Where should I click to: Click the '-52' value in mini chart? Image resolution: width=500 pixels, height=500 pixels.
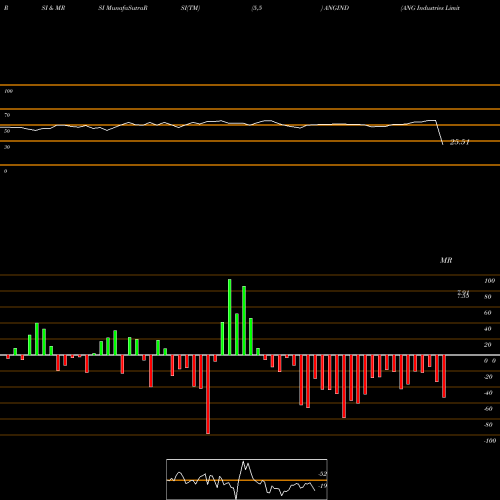click(x=322, y=474)
